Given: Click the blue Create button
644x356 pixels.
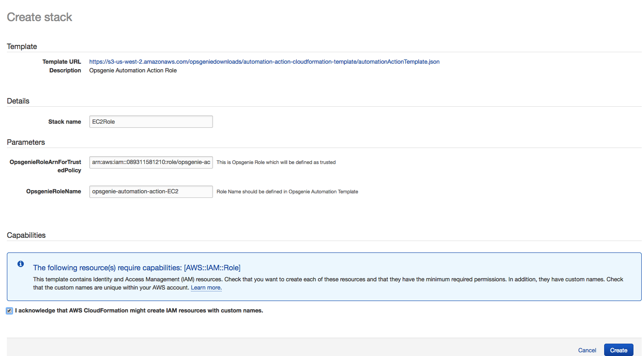Looking at the screenshot, I should [618, 350].
